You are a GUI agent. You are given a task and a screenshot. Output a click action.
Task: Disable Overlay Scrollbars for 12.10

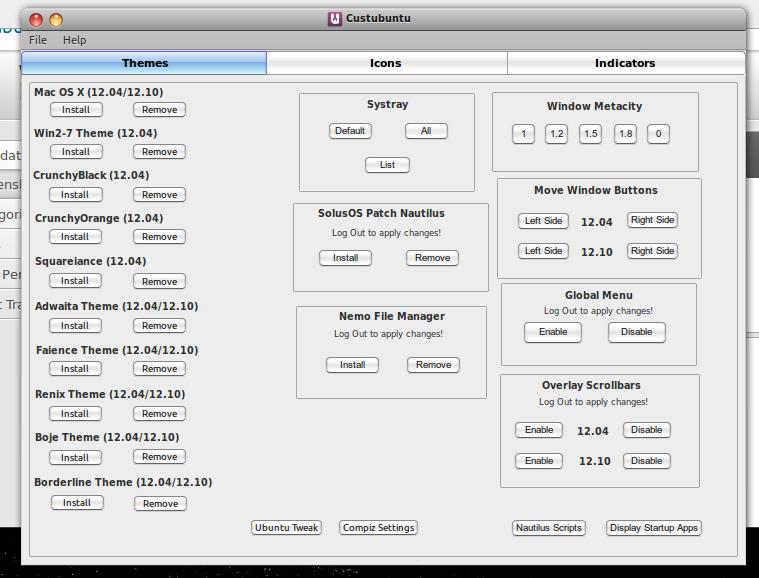tap(647, 461)
